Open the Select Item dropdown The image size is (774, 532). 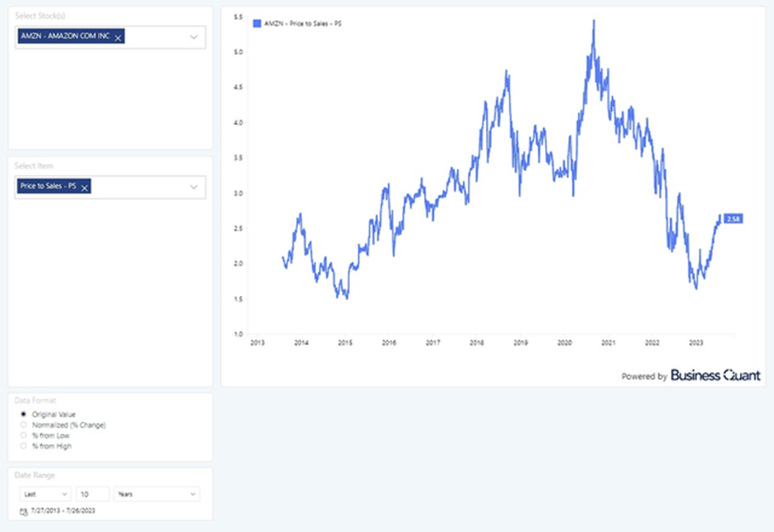point(192,187)
